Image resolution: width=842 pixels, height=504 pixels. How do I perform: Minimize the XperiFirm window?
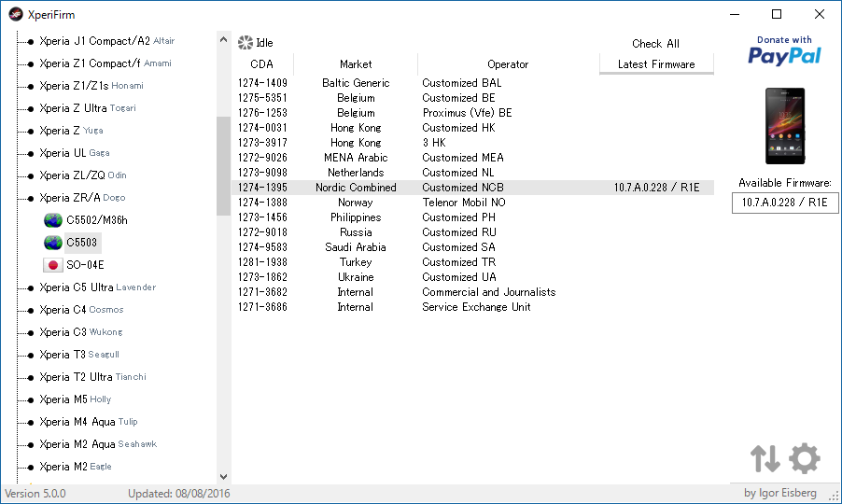click(x=735, y=15)
